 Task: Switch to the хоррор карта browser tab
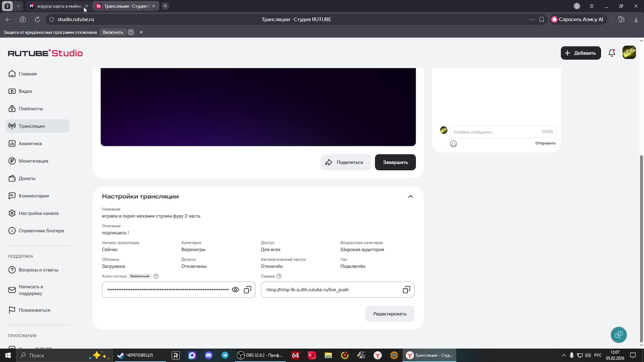57,6
